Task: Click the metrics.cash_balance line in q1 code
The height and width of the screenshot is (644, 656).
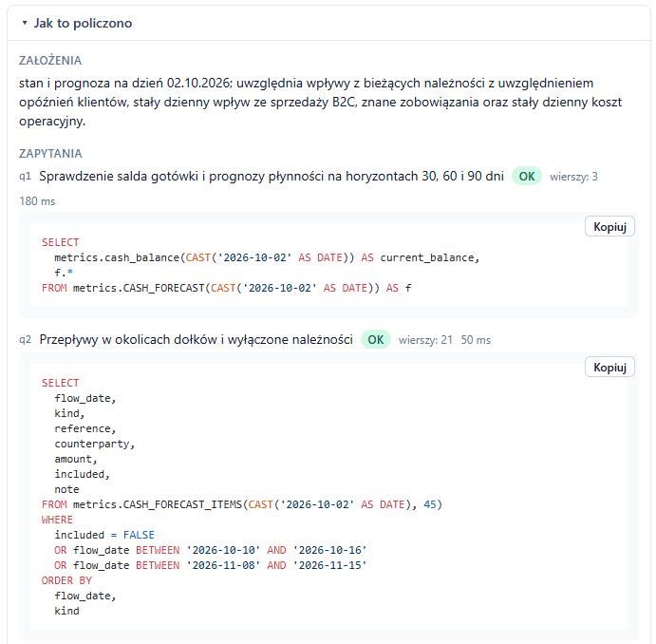Action: coord(267,257)
